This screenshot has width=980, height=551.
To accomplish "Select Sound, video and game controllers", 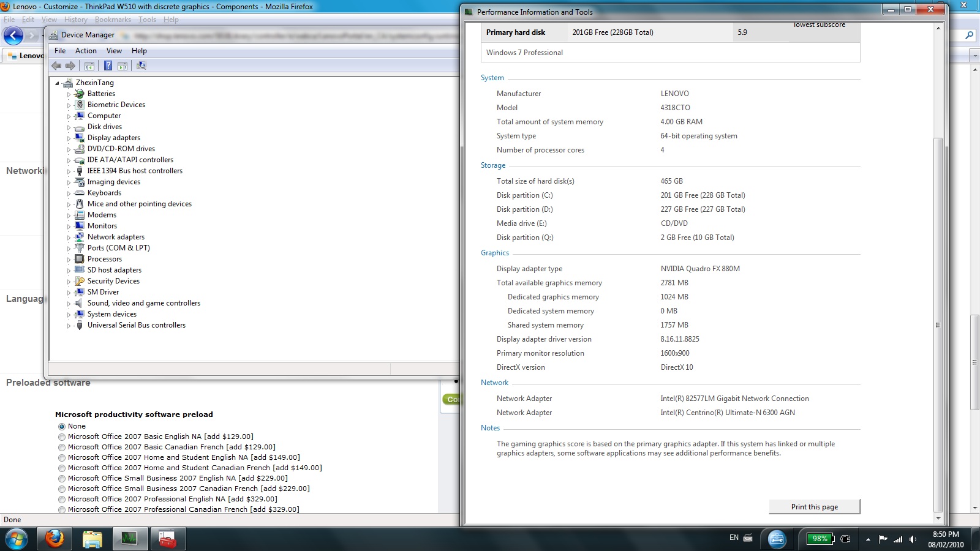I will (143, 303).
